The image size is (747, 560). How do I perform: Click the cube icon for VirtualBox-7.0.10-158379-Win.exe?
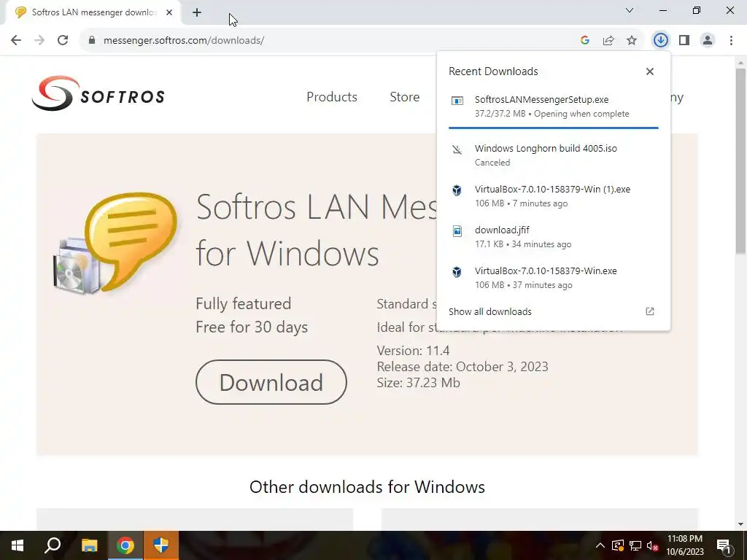pyautogui.click(x=457, y=272)
